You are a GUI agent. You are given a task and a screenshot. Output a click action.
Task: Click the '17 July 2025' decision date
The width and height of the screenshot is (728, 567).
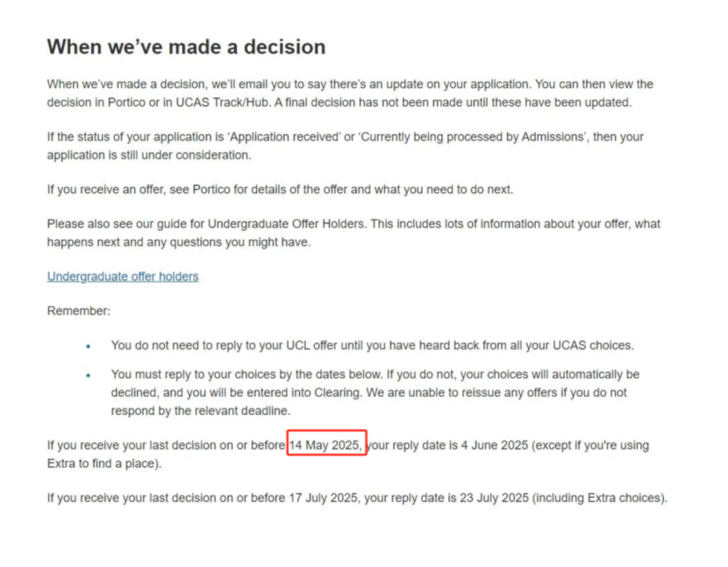tap(323, 499)
